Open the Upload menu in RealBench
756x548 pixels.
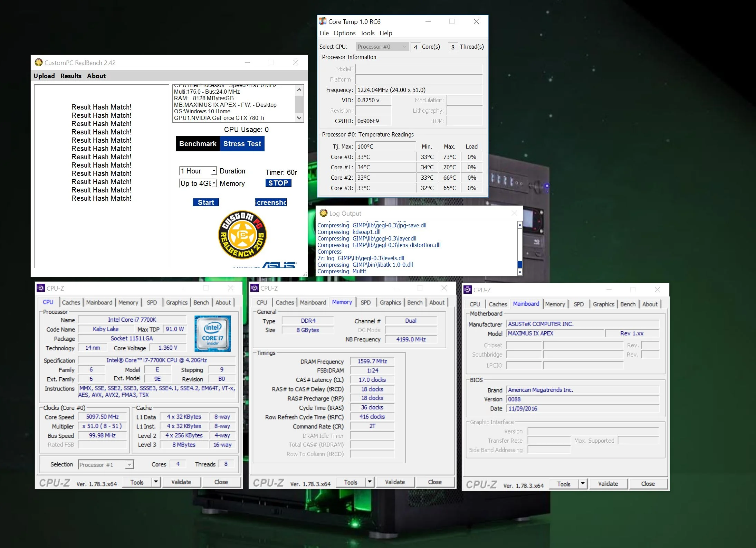click(x=44, y=76)
